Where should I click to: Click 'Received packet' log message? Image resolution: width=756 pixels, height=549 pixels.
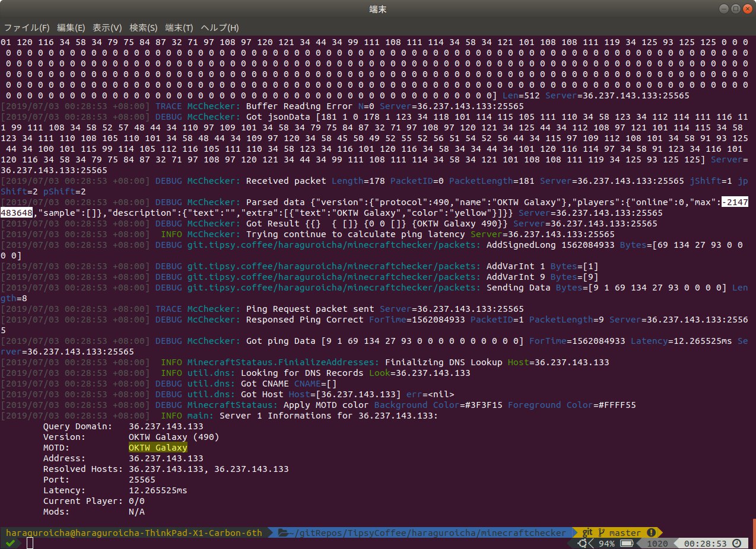(285, 181)
